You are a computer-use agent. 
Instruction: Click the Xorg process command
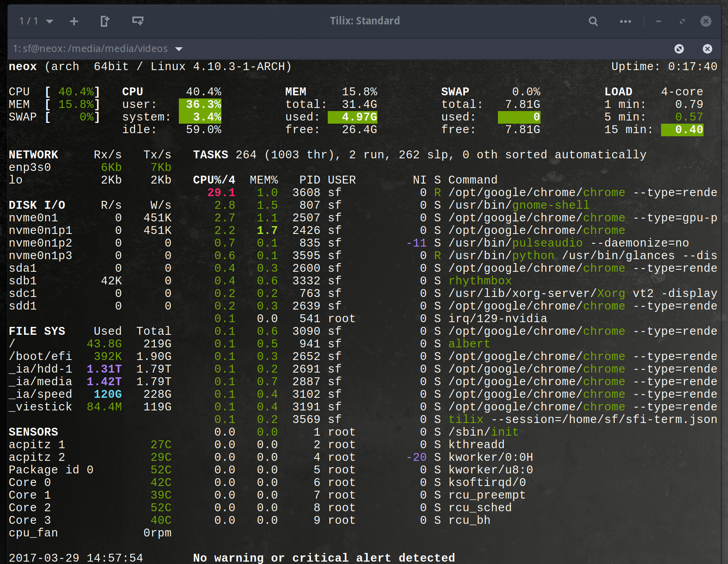(x=583, y=293)
